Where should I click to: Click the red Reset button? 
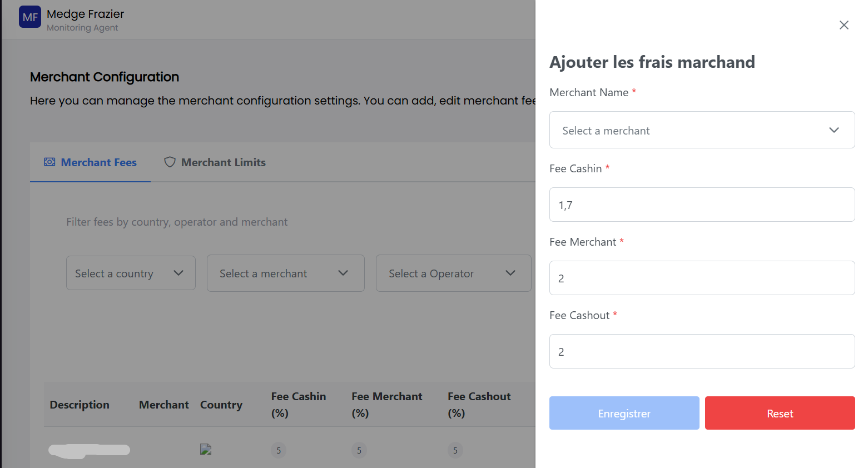coord(780,413)
